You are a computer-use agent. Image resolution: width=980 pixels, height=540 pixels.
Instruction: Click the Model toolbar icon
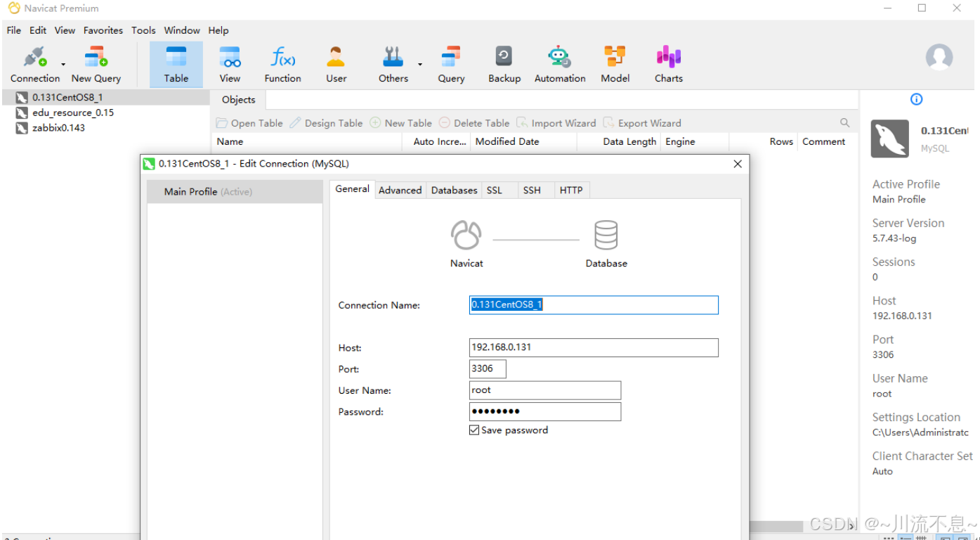click(x=615, y=57)
